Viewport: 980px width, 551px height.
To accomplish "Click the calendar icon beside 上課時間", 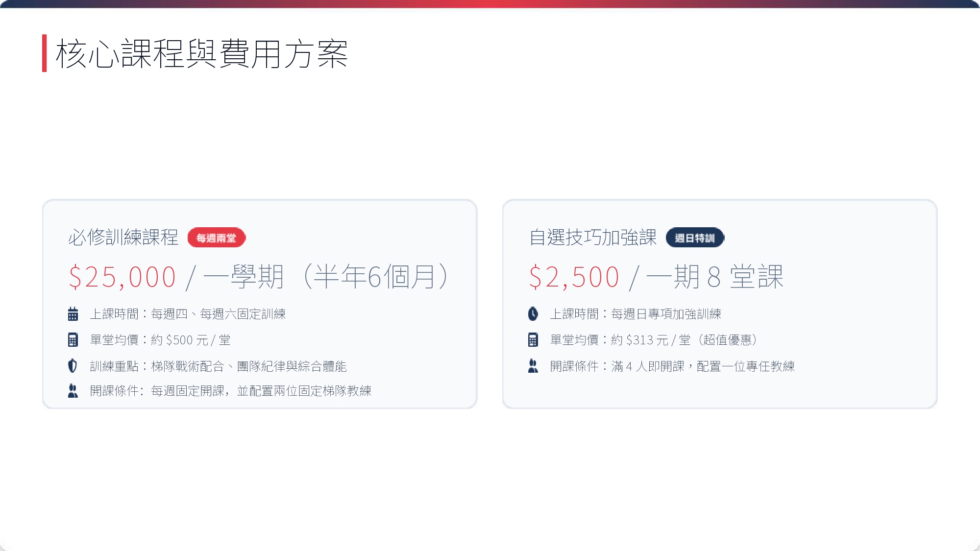I will click(73, 314).
